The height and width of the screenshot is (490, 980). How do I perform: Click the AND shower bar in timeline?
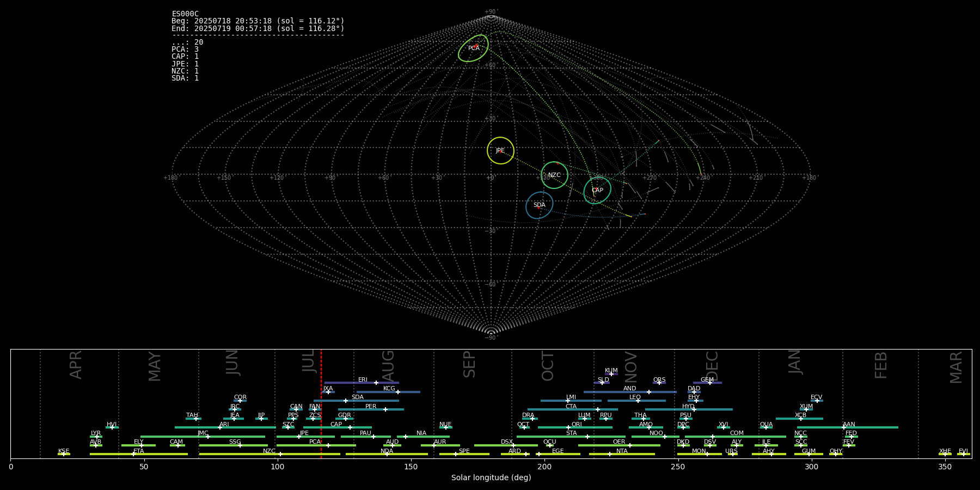pyautogui.click(x=630, y=391)
